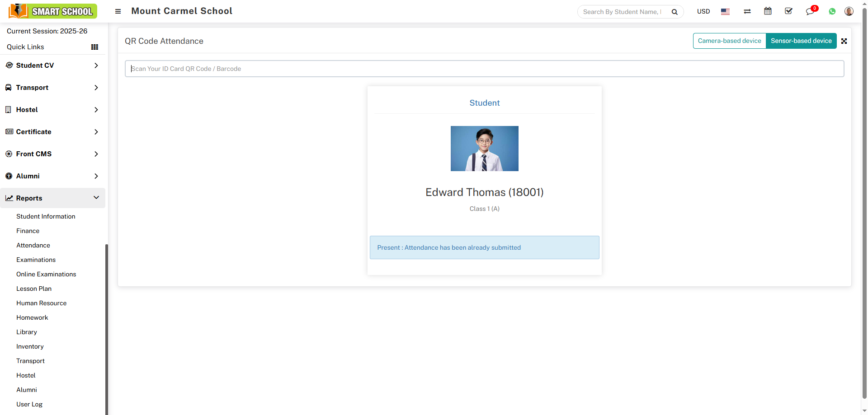Click the WhatsApp icon in header

tap(832, 11)
